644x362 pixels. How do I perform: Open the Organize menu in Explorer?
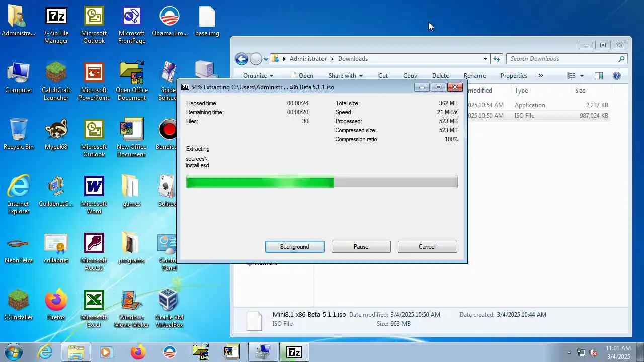(x=258, y=76)
